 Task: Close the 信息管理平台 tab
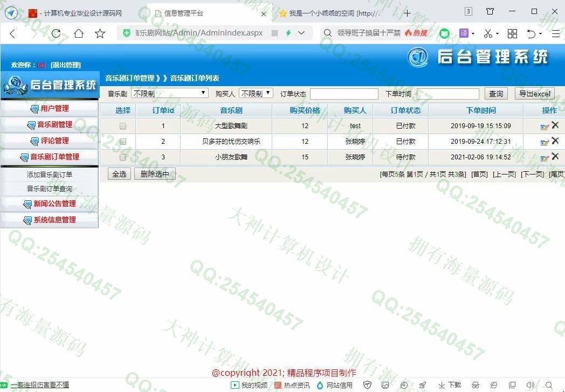(x=264, y=13)
